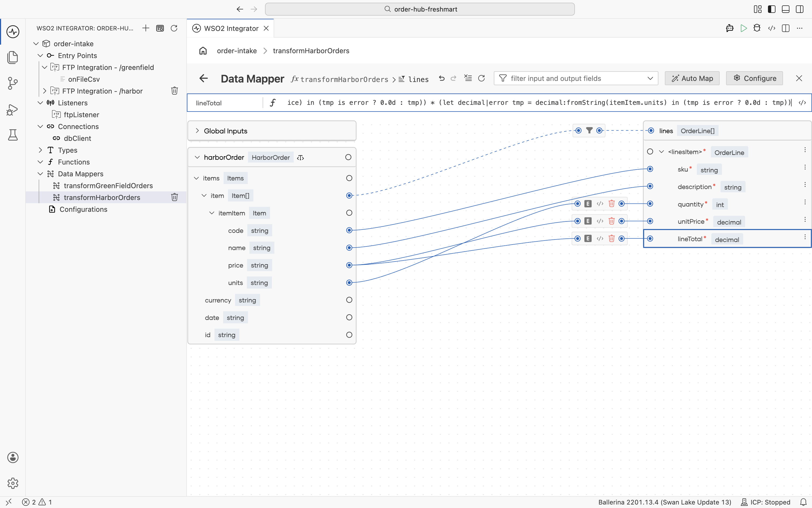Delete FTP Integration - /harbor entry

pyautogui.click(x=175, y=91)
